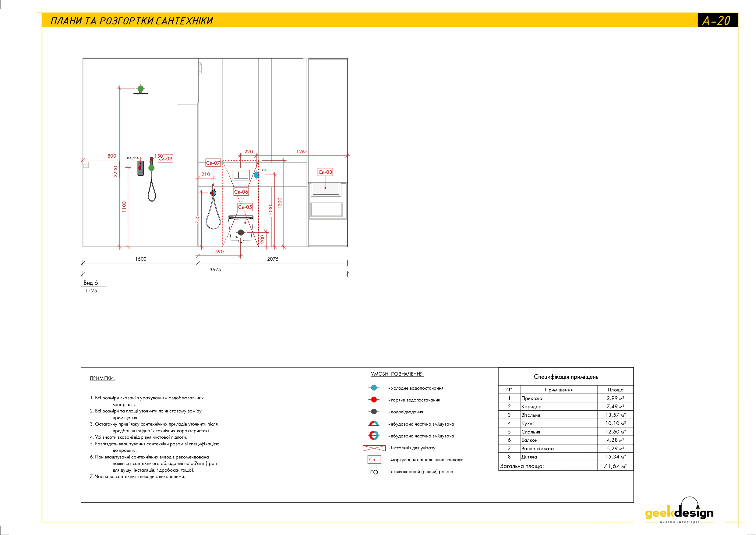Click the Вітальня room cell
The height and width of the screenshot is (535, 756).
coord(559,415)
